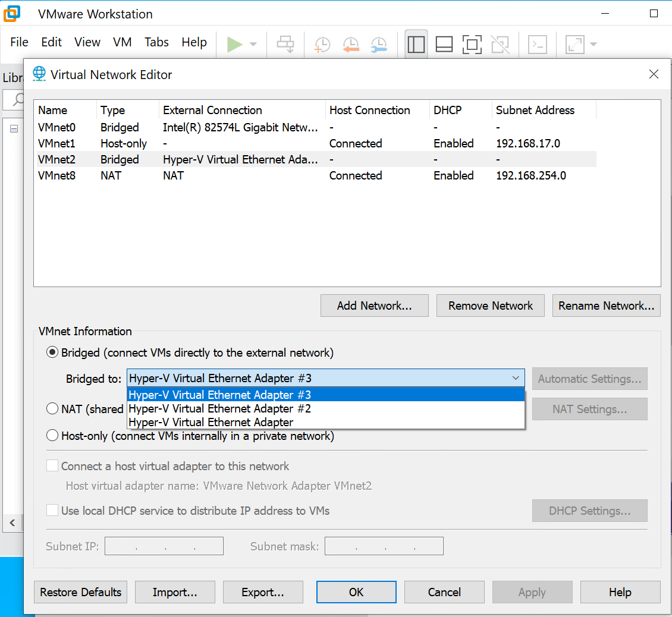The width and height of the screenshot is (672, 617).
Task: Click the OK button
Action: coord(356,592)
